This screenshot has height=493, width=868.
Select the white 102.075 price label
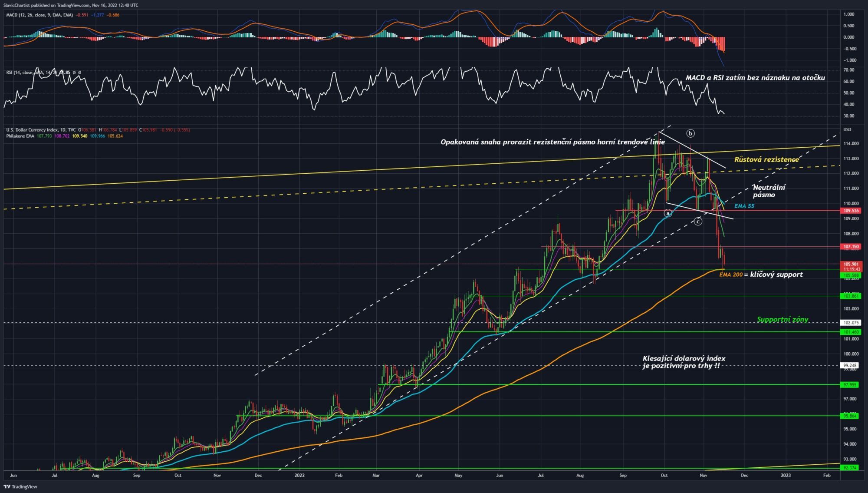851,323
